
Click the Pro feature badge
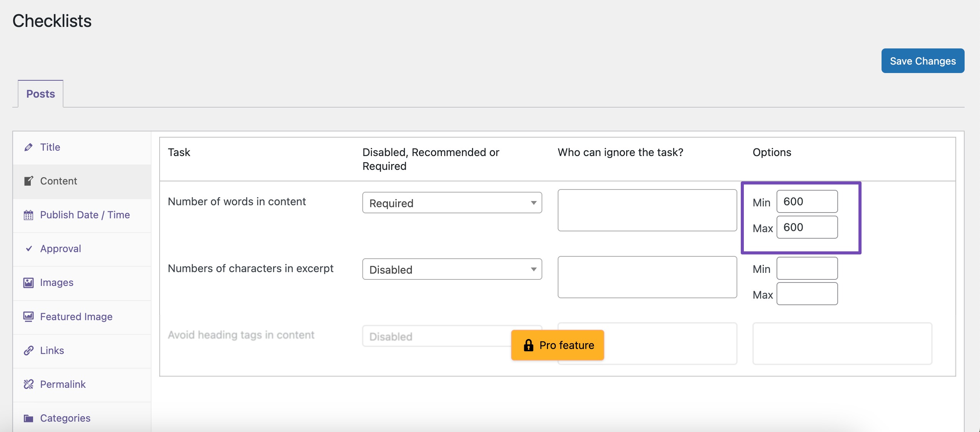click(558, 345)
